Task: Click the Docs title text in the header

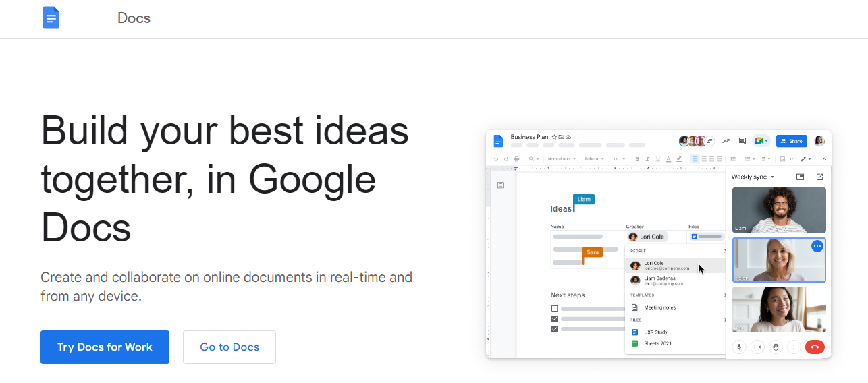Action: (x=134, y=18)
